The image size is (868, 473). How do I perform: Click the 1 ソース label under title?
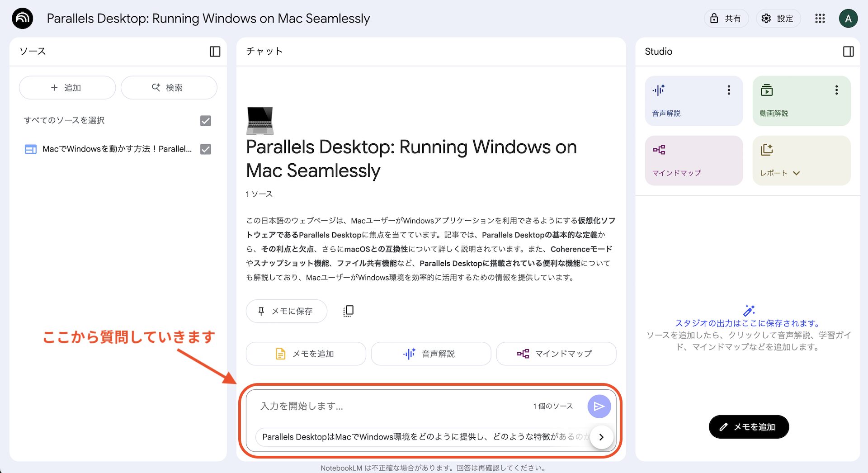(259, 194)
